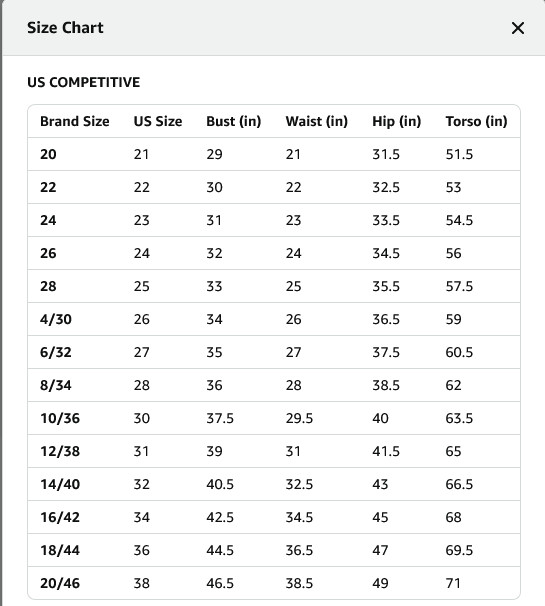This screenshot has height=606, width=545.
Task: Close the Size Chart dialog
Action: [x=518, y=28]
